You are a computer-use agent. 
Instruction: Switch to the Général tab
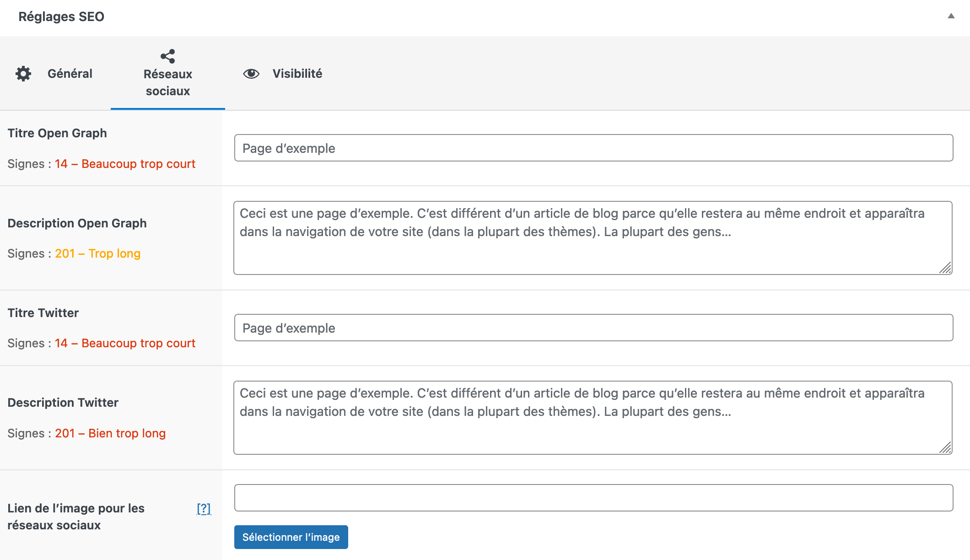[70, 73]
